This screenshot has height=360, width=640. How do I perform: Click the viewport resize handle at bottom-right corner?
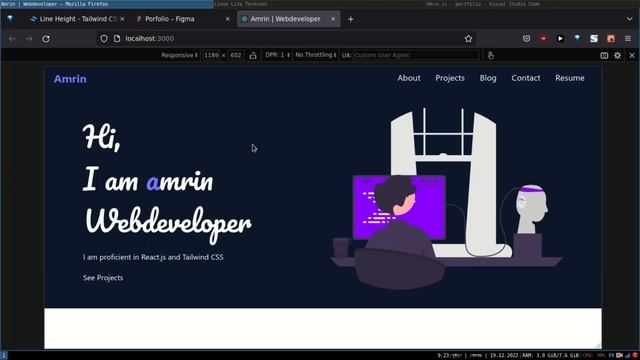click(598, 345)
